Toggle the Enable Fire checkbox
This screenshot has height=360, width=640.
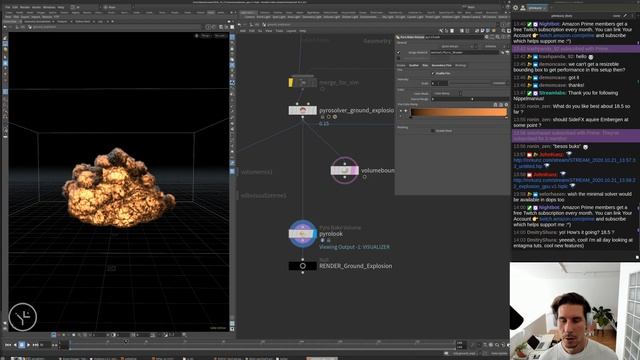[433, 73]
